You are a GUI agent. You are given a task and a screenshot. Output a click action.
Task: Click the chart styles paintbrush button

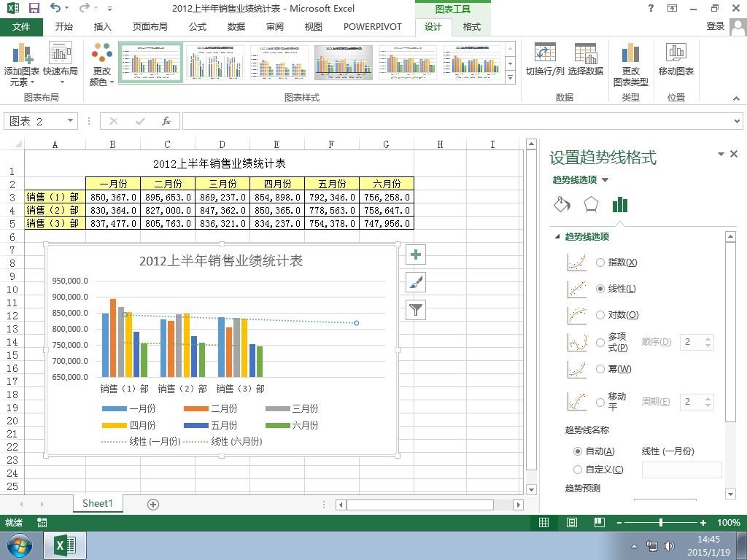click(x=415, y=282)
